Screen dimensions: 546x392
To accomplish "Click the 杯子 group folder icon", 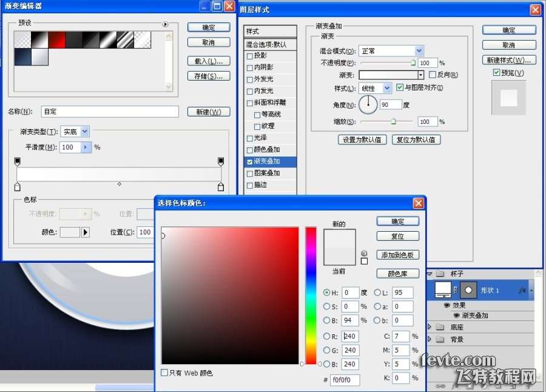I will point(440,274).
